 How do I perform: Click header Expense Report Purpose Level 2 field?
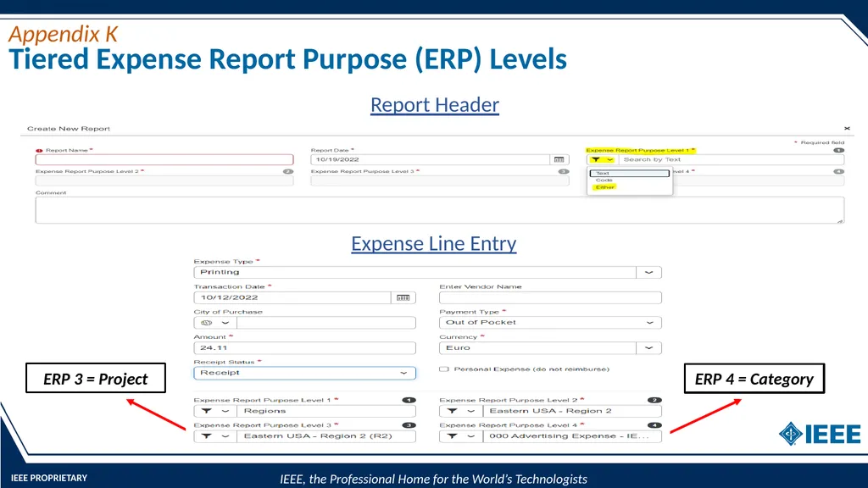(x=164, y=180)
